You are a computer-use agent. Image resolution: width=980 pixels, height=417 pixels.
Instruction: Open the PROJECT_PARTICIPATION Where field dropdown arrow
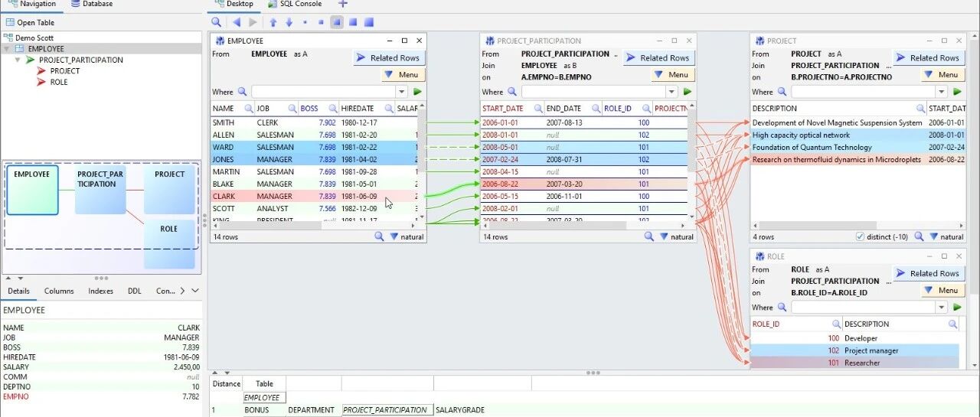click(x=671, y=92)
